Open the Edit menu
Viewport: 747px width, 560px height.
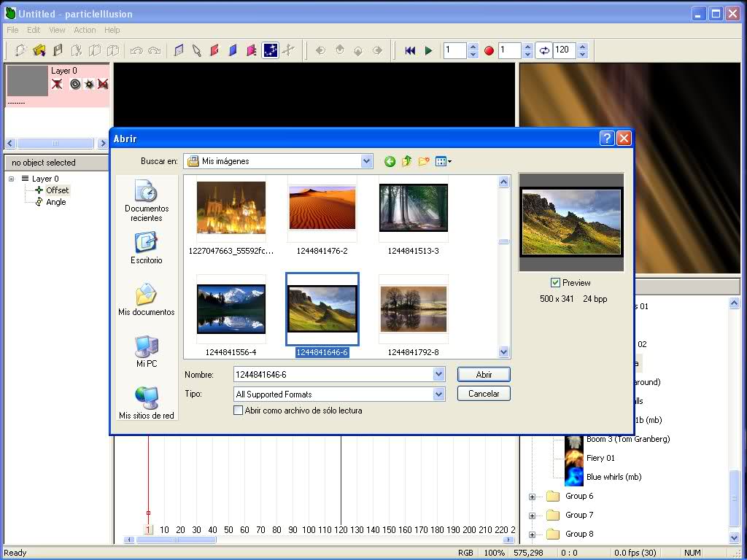(34, 29)
